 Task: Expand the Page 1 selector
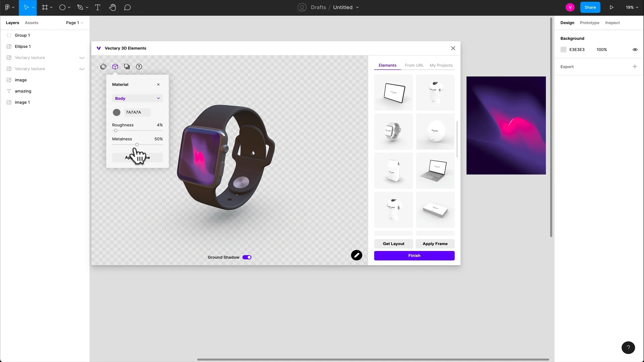(74, 22)
